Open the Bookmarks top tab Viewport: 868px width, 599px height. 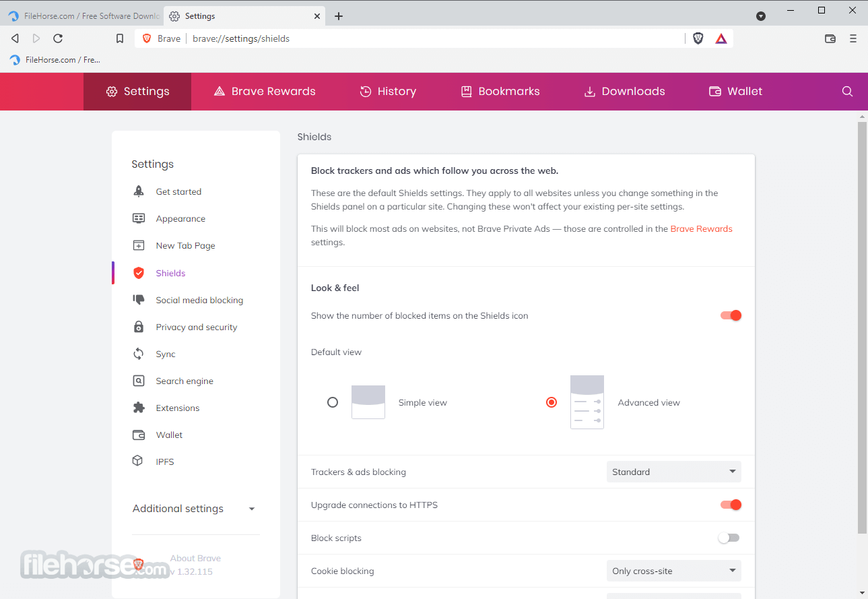[x=500, y=92]
